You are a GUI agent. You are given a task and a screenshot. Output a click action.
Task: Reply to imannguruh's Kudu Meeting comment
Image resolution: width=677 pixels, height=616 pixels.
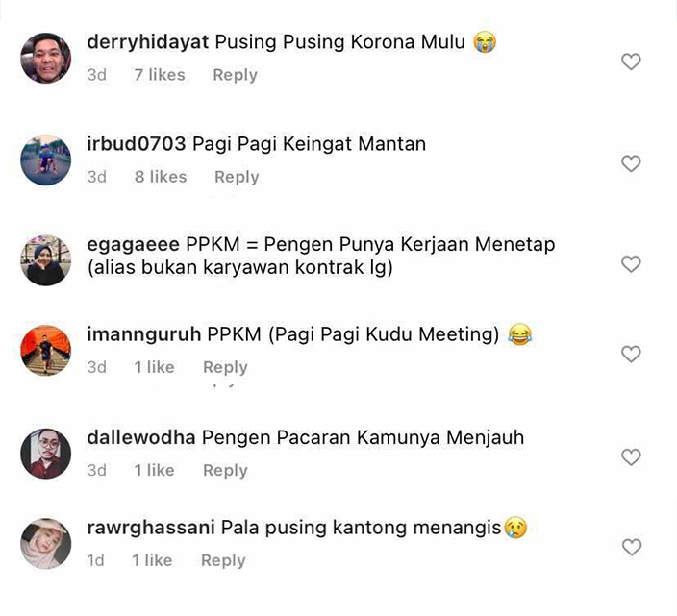225,367
